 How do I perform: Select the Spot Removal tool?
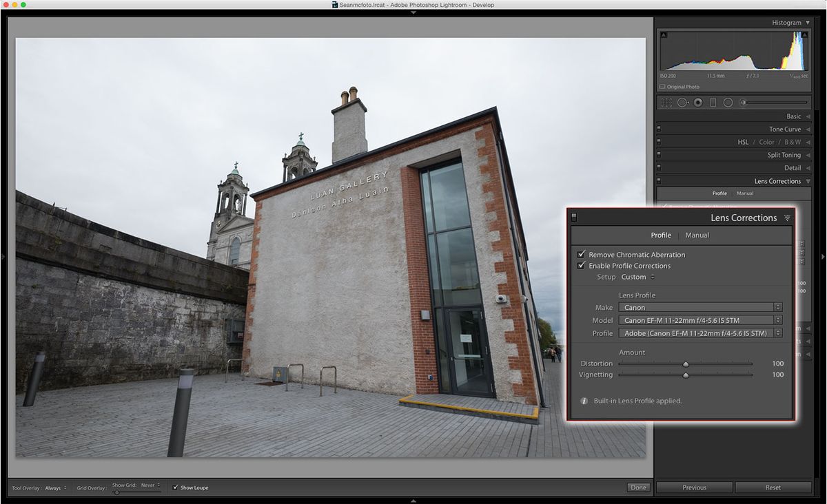pos(682,102)
